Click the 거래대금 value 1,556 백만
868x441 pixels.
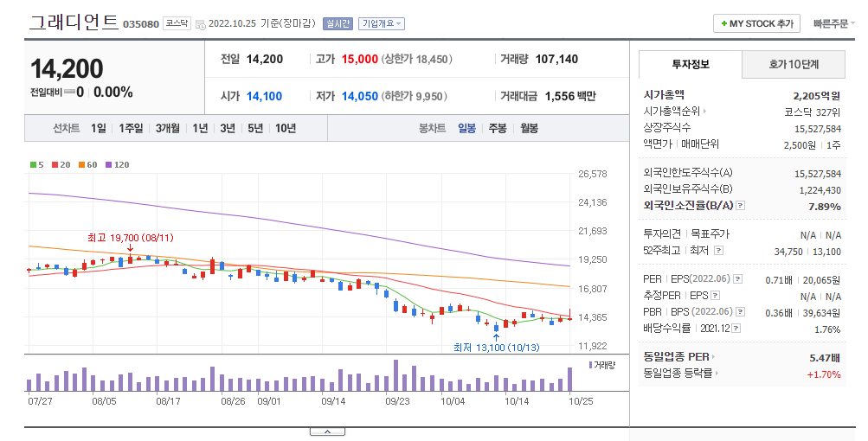coord(570,96)
